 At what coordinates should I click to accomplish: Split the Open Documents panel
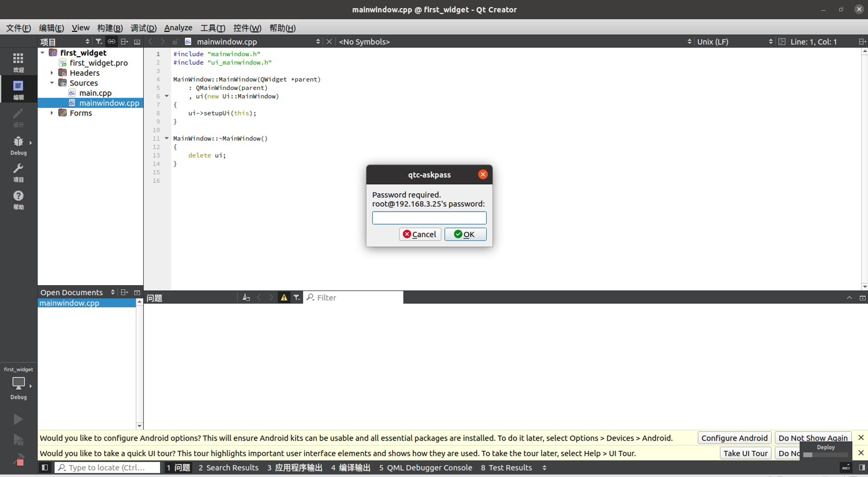[x=125, y=293]
